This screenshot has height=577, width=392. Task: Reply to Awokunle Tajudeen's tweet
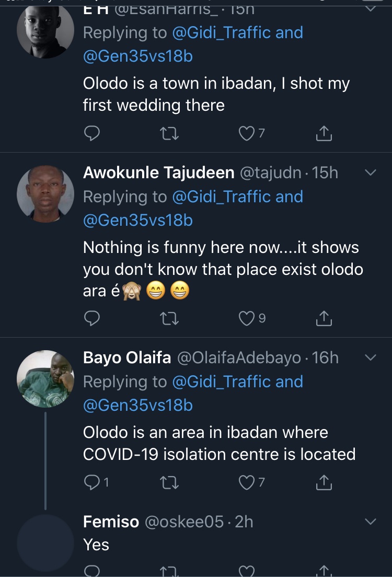[x=92, y=318]
